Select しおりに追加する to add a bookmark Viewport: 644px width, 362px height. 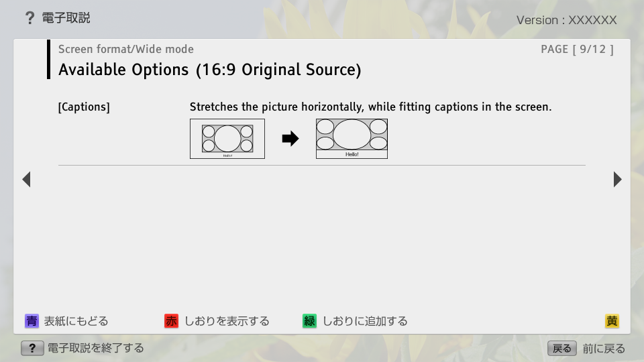pyautogui.click(x=365, y=321)
